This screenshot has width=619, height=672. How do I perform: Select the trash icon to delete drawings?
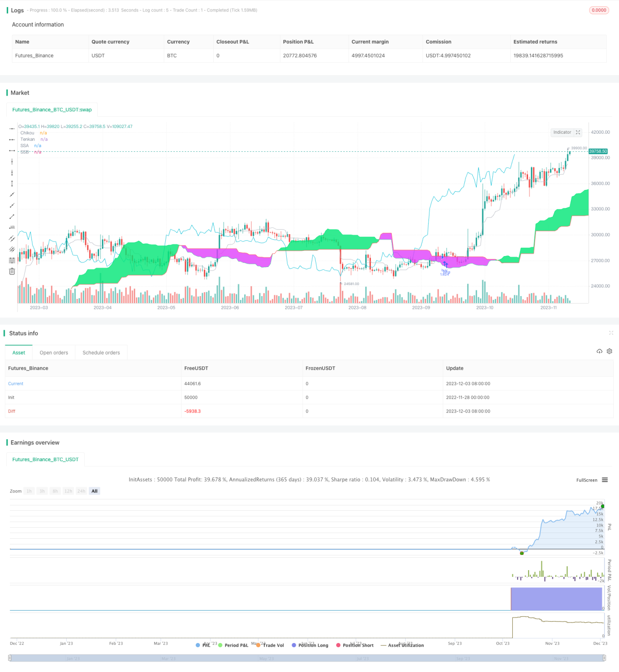(12, 271)
